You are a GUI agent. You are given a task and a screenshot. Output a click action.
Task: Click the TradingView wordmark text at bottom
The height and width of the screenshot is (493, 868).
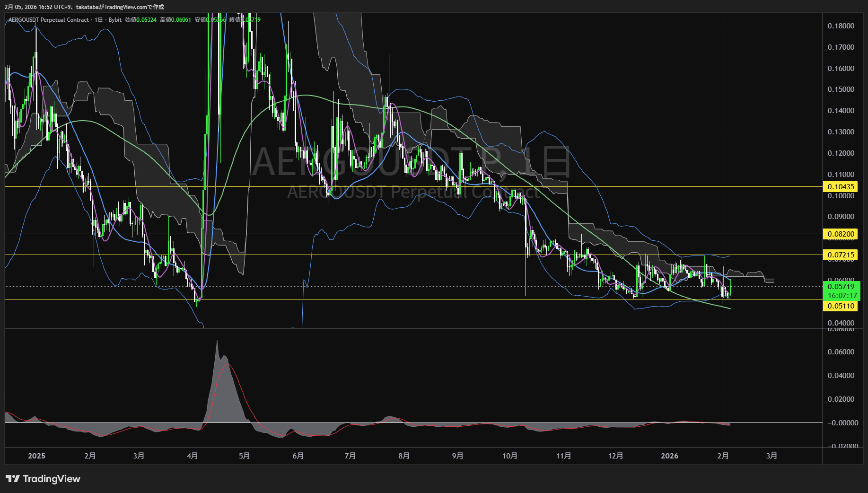click(x=52, y=479)
